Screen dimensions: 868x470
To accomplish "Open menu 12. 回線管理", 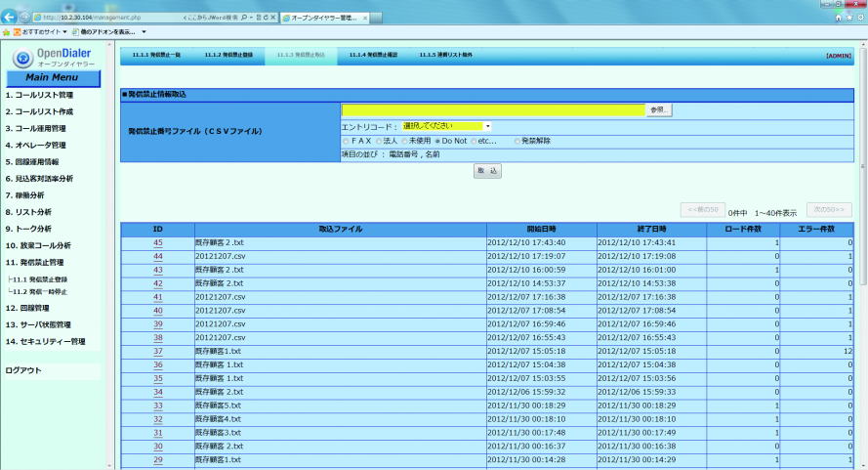I will [27, 308].
